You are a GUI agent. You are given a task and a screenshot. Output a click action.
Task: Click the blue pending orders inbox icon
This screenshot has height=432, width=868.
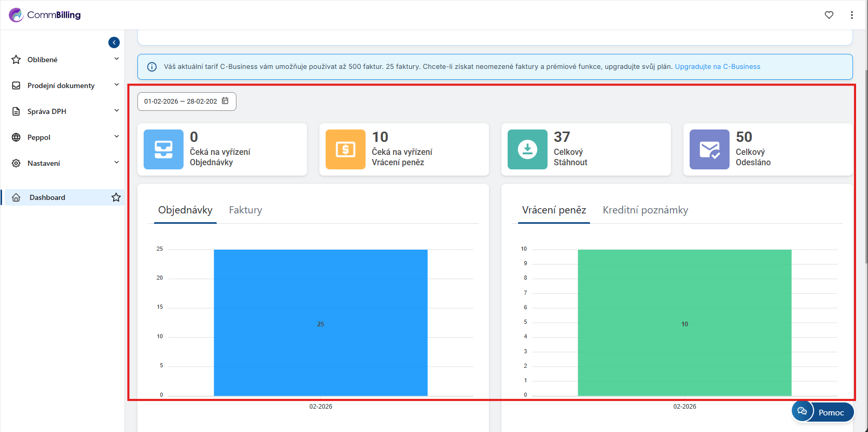[x=163, y=149]
